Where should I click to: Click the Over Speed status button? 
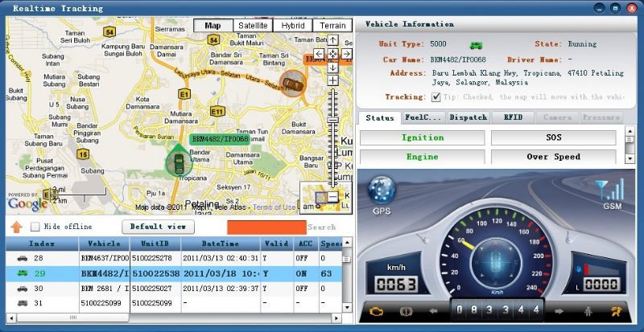pyautogui.click(x=553, y=157)
